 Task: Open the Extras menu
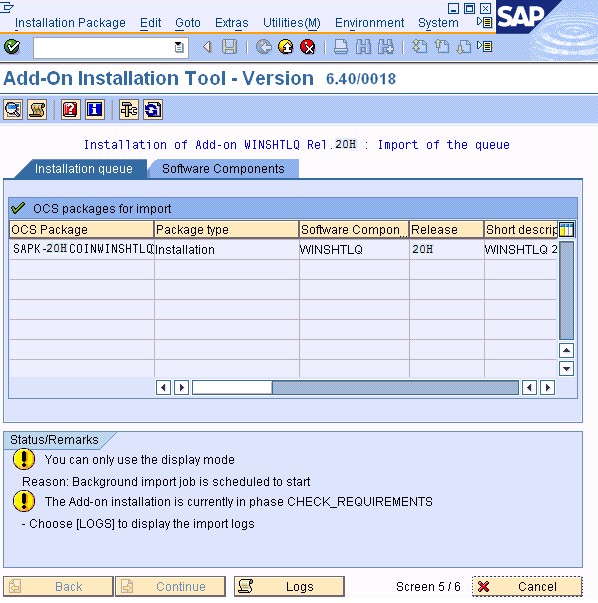232,23
